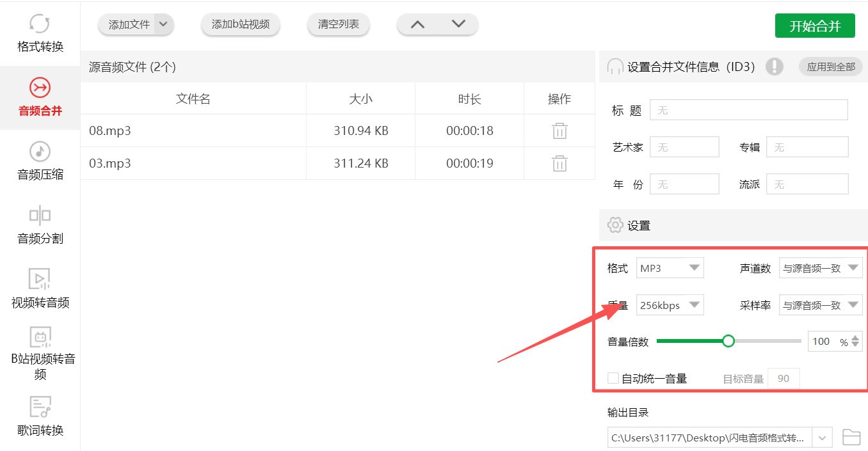Click the 311.24 KB size cell
The image size is (868, 451).
click(360, 163)
